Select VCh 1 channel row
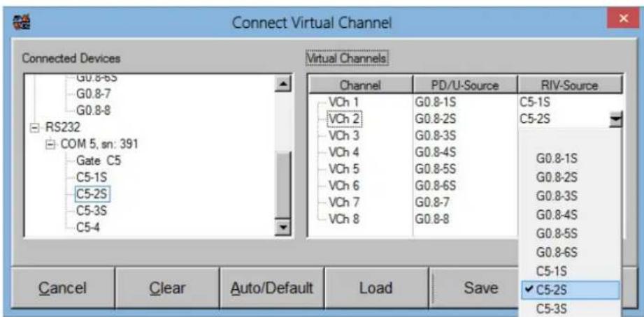Image resolution: width=644 pixels, height=317 pixels. pyautogui.click(x=344, y=102)
